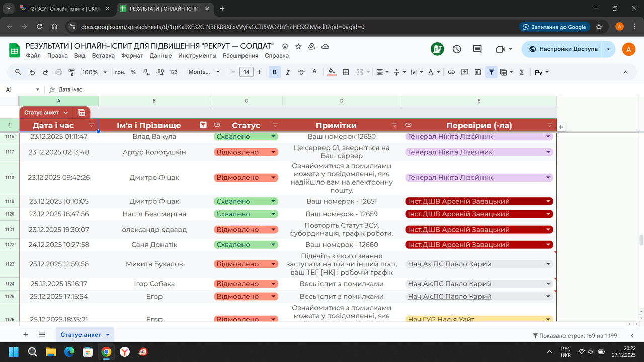644x362 pixels.
Task: Show all comments panel
Action: [477, 49]
